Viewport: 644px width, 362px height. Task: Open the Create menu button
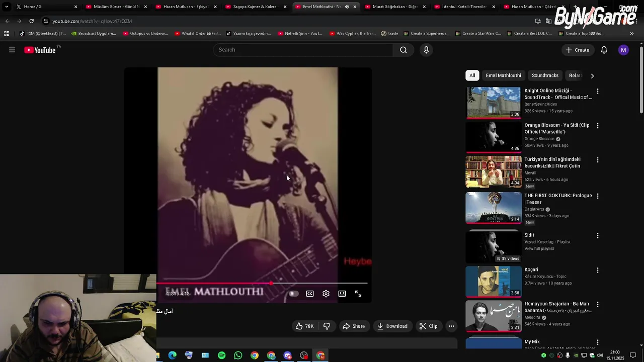tap(577, 50)
